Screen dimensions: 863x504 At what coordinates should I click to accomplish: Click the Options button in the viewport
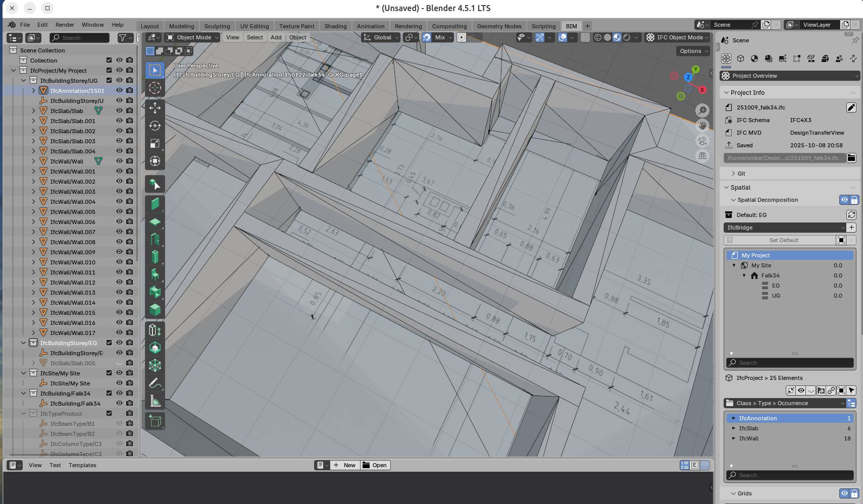[x=693, y=51]
